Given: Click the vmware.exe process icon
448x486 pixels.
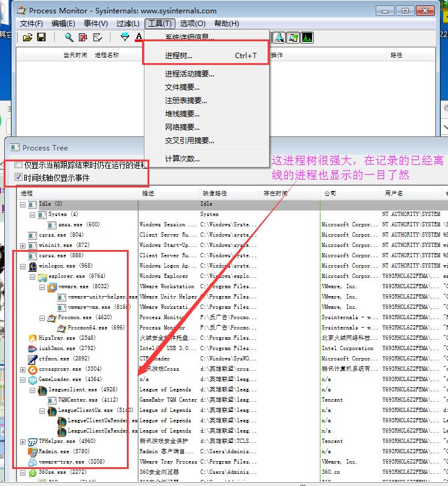Looking at the screenshot, I should [52, 286].
